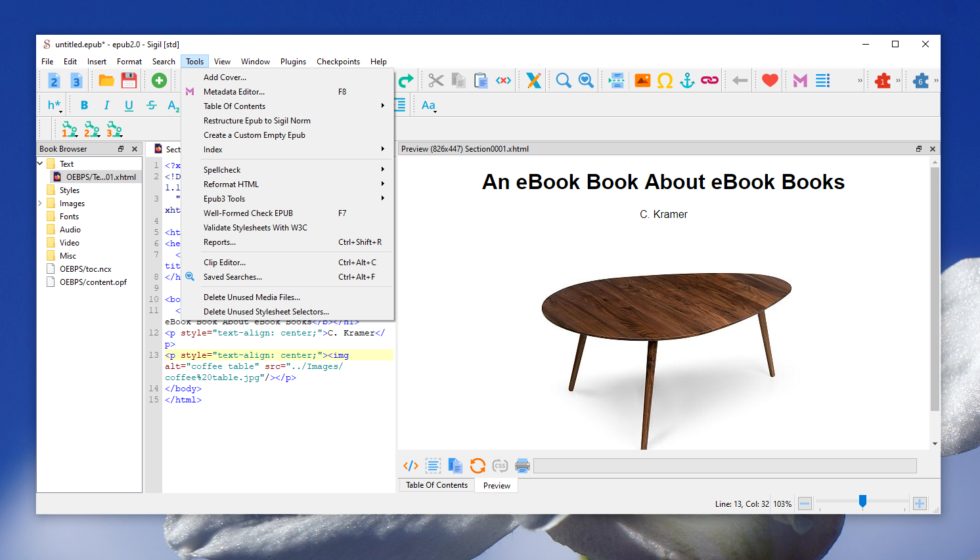Image resolution: width=980 pixels, height=560 pixels.
Task: Click the pink metadata editor toolbar icon
Action: pos(800,81)
